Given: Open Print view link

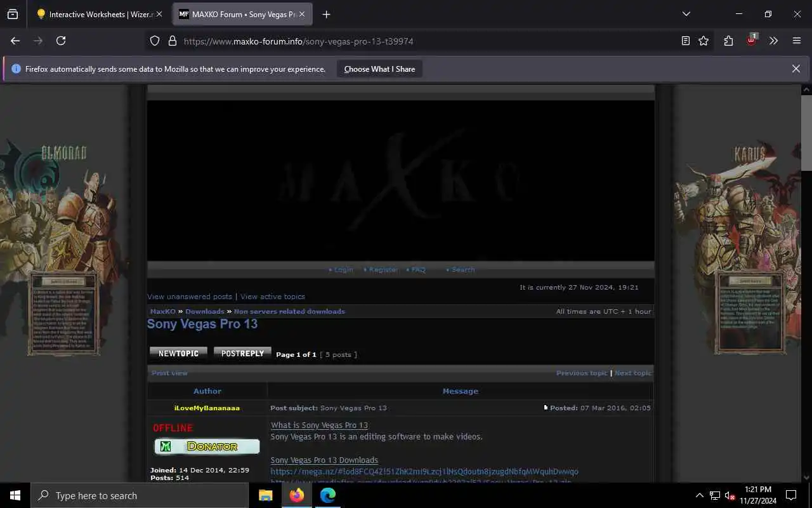Looking at the screenshot, I should [x=169, y=373].
